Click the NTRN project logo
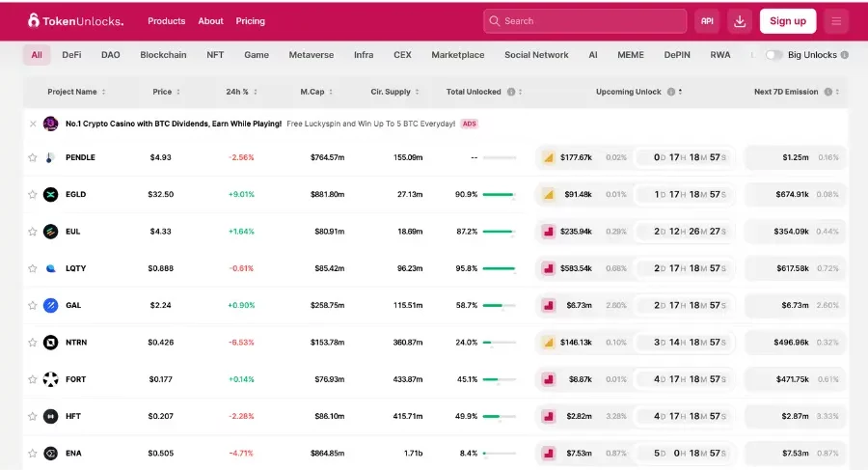This screenshot has height=470, width=868. pos(50,343)
